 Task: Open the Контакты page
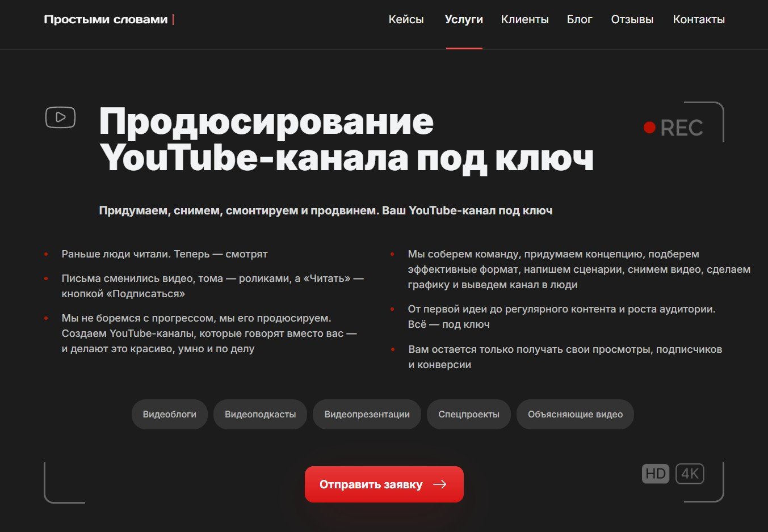[699, 19]
